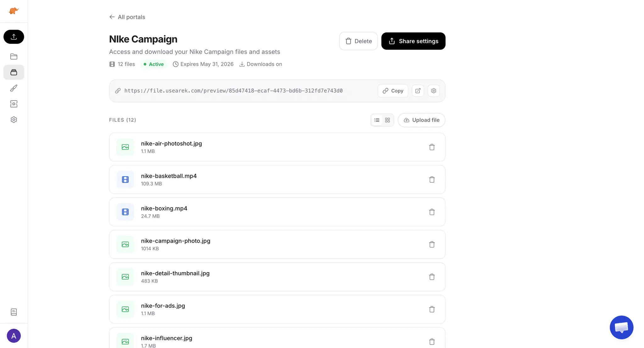Copy the portal link
644x348 pixels.
click(x=393, y=91)
